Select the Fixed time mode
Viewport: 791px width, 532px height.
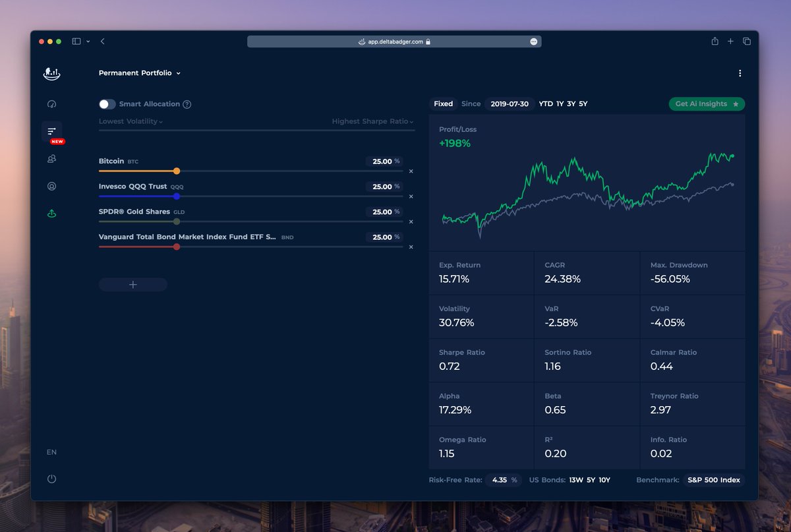(444, 103)
